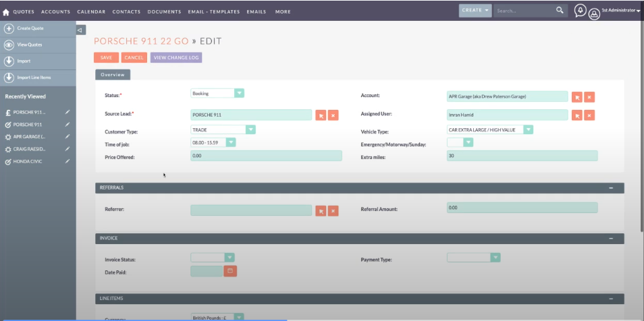Open the notifications bell icon
Screen dimensions: 644x321
pyautogui.click(x=580, y=11)
